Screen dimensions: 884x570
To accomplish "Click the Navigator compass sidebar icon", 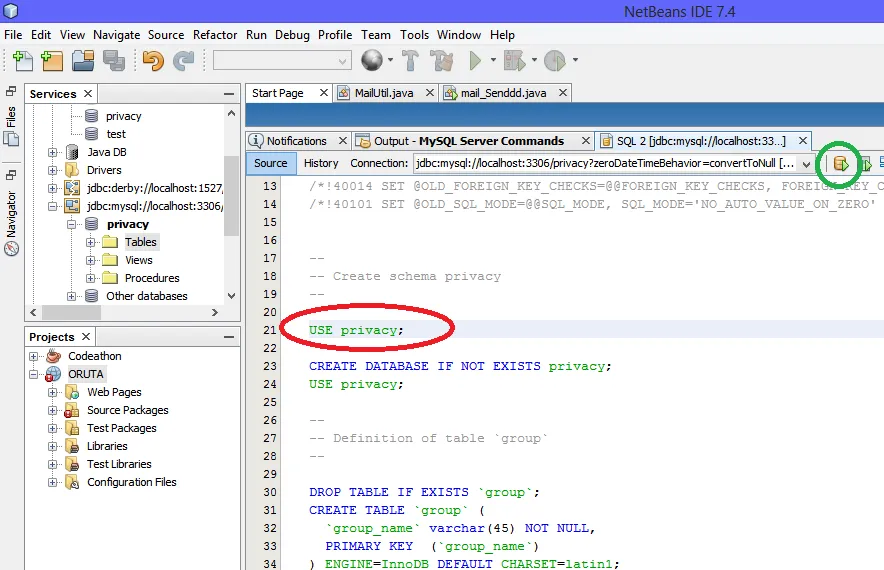I will pyautogui.click(x=11, y=249).
